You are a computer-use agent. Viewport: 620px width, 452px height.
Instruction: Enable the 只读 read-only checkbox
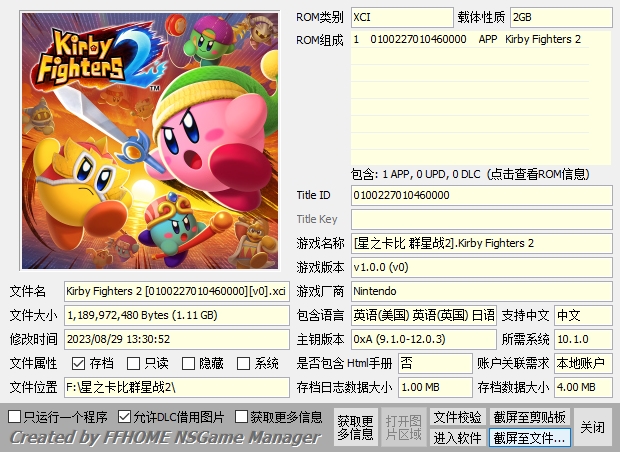tap(134, 363)
